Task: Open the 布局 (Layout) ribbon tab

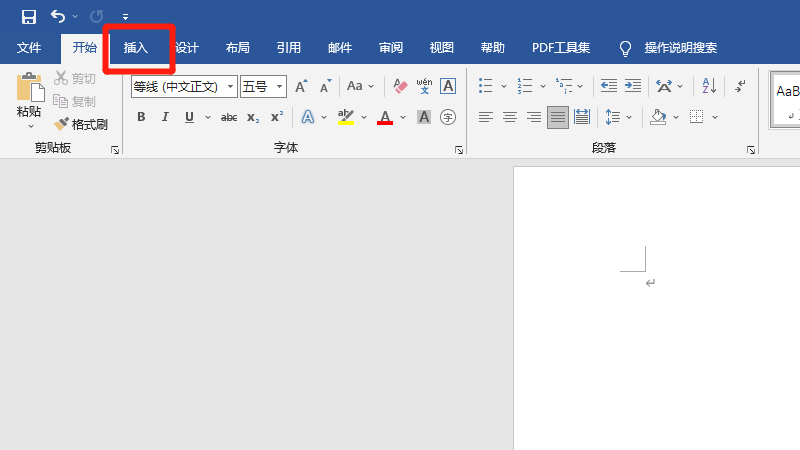Action: click(238, 48)
